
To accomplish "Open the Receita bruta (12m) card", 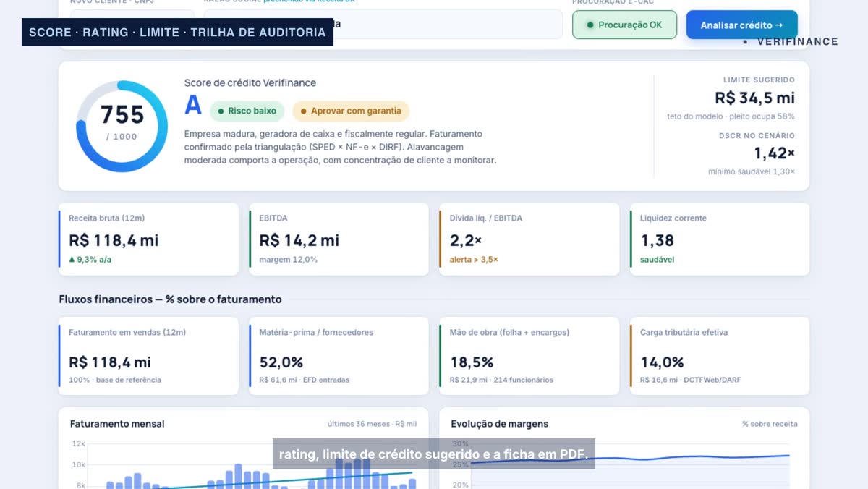I will (x=148, y=239).
